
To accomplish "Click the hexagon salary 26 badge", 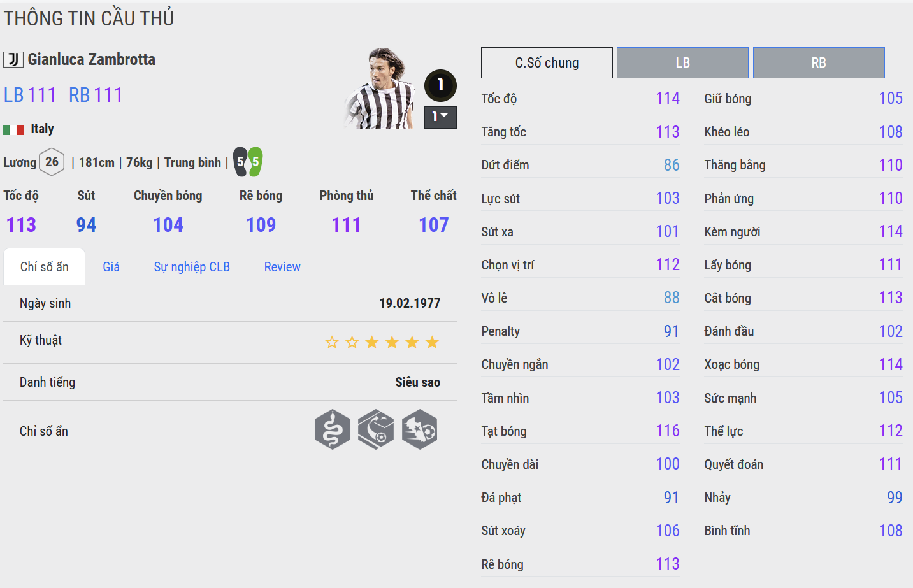I will pos(52,162).
